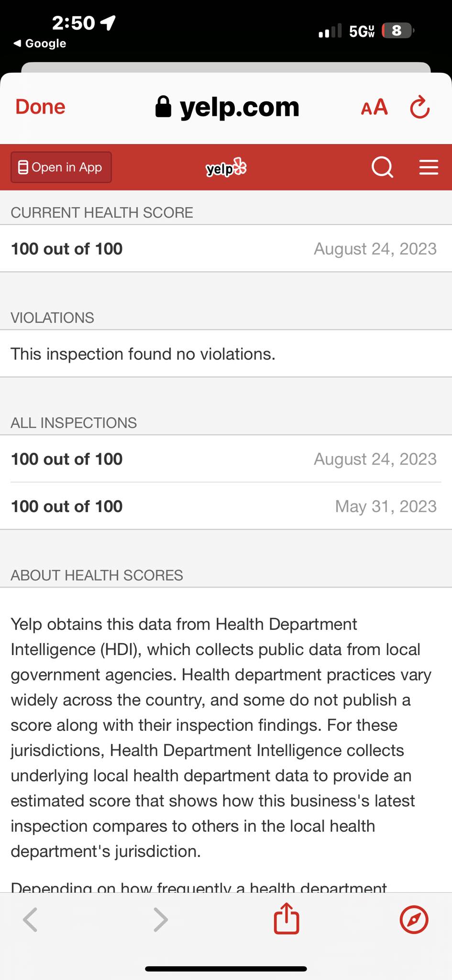Select the May 31, 2023 inspection row

[226, 506]
